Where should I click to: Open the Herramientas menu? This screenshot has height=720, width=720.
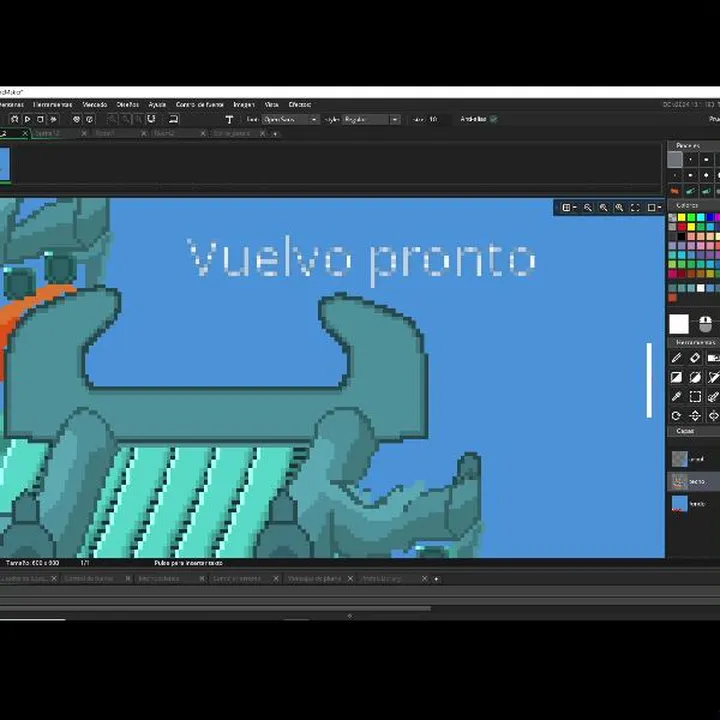(53, 105)
